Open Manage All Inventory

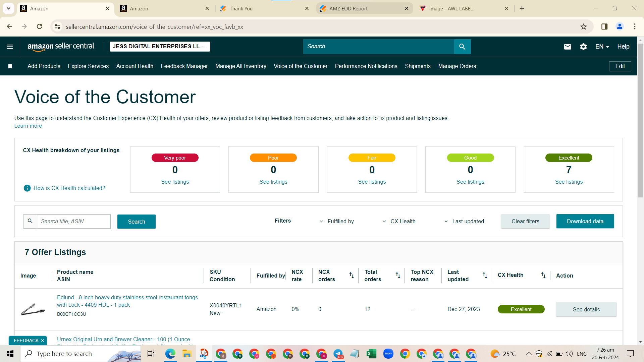pos(240,66)
